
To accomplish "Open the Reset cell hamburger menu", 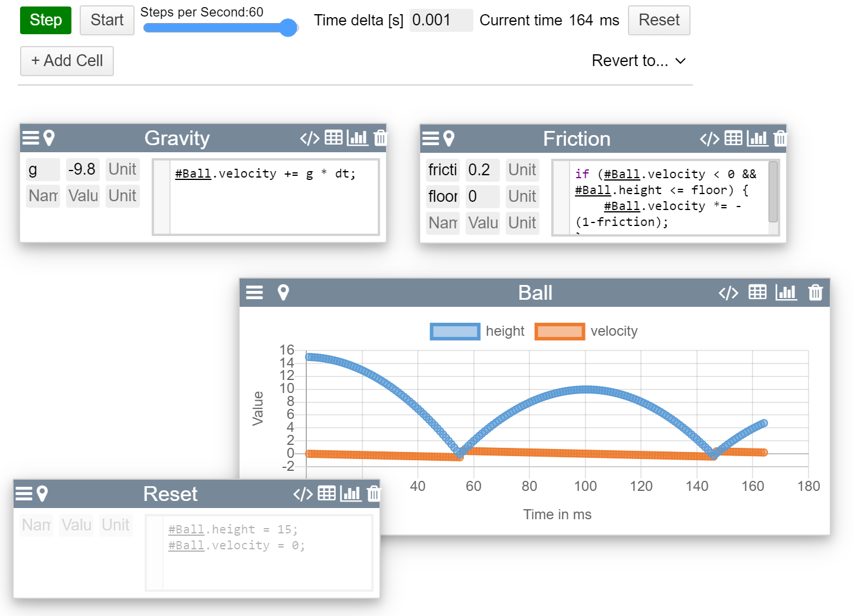I will (24, 494).
